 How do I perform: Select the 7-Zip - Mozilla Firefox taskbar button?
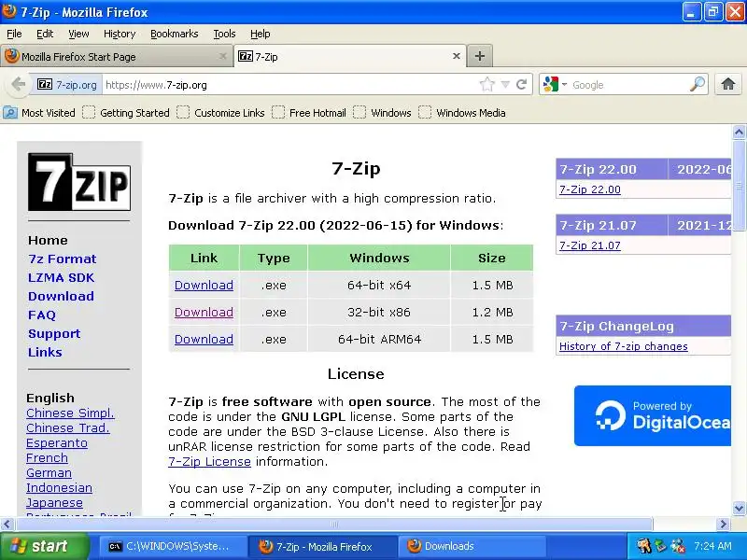click(322, 546)
